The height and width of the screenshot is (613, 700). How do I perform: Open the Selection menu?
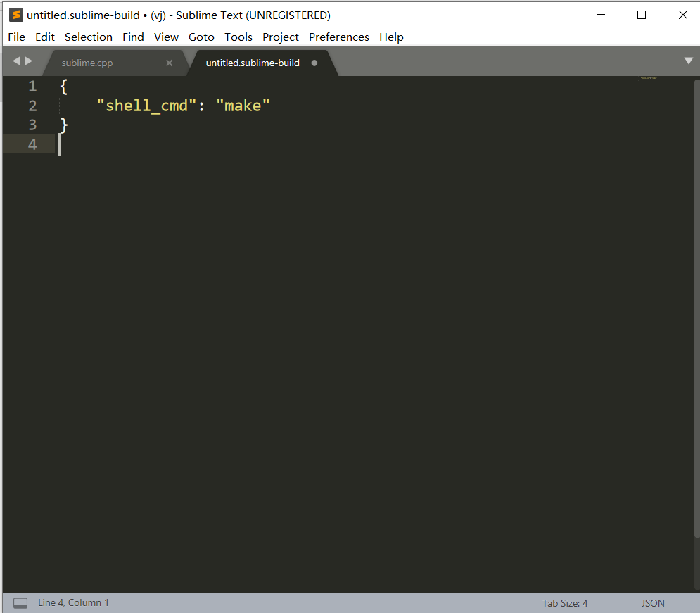[x=89, y=37]
